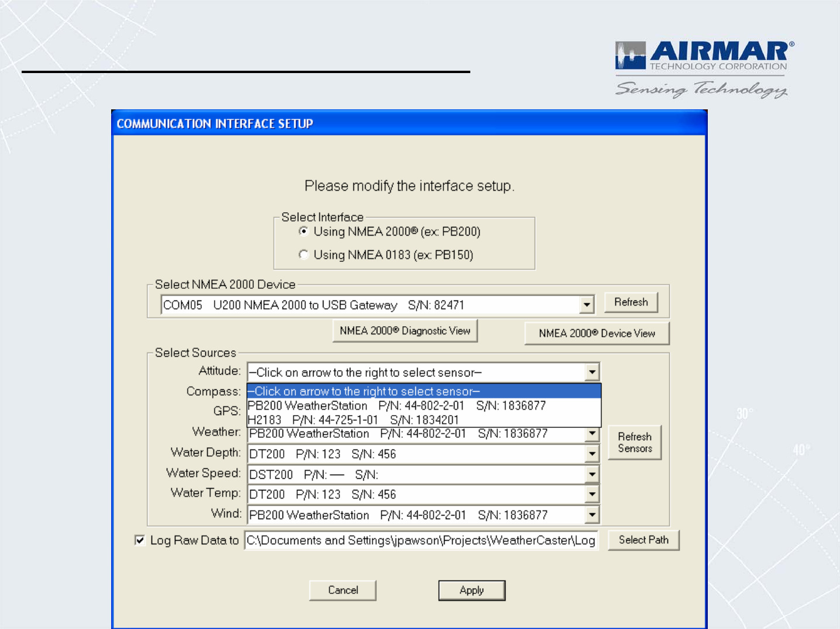This screenshot has width=840, height=629.
Task: Click the "Weather:" label
Action: (x=216, y=431)
